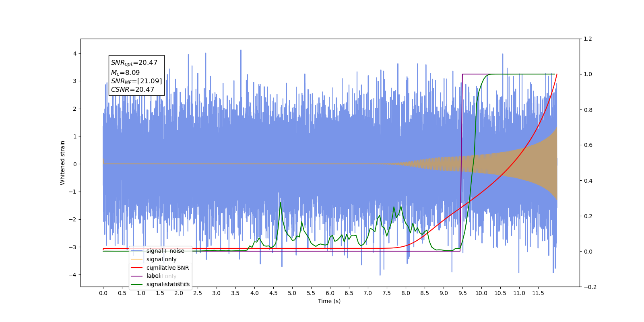644x322 pixels.
Task: Click the blue line swatch in legend
Action: tap(137, 251)
